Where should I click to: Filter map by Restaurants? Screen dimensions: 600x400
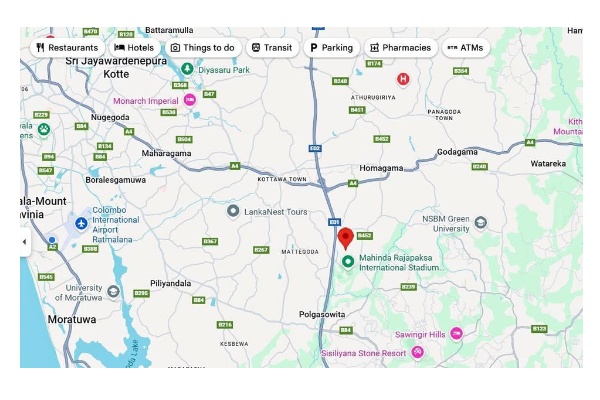67,48
